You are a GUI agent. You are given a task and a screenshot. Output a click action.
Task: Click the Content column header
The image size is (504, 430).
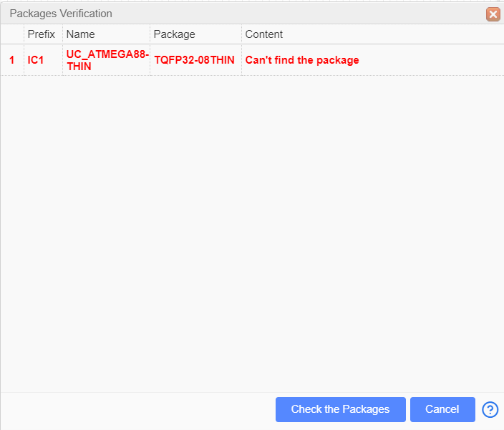coord(264,34)
